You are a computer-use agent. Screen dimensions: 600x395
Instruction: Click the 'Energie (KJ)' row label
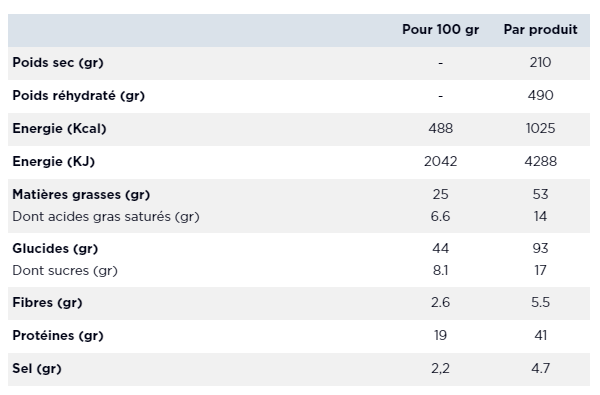pyautogui.click(x=54, y=162)
